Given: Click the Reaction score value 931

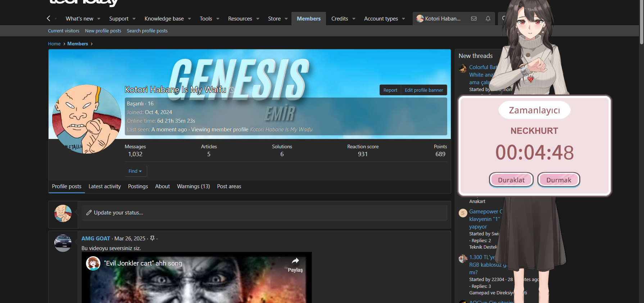Looking at the screenshot, I should coord(363,154).
